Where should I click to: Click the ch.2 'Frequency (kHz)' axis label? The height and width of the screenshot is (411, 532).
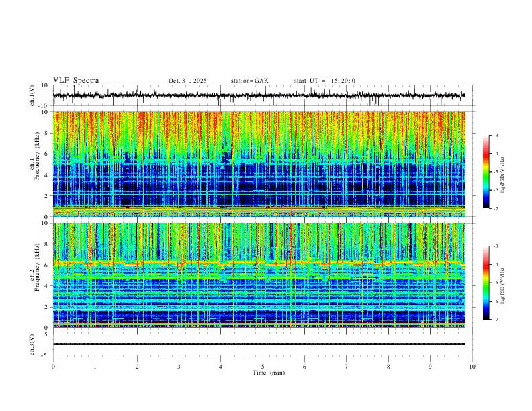tap(38, 268)
